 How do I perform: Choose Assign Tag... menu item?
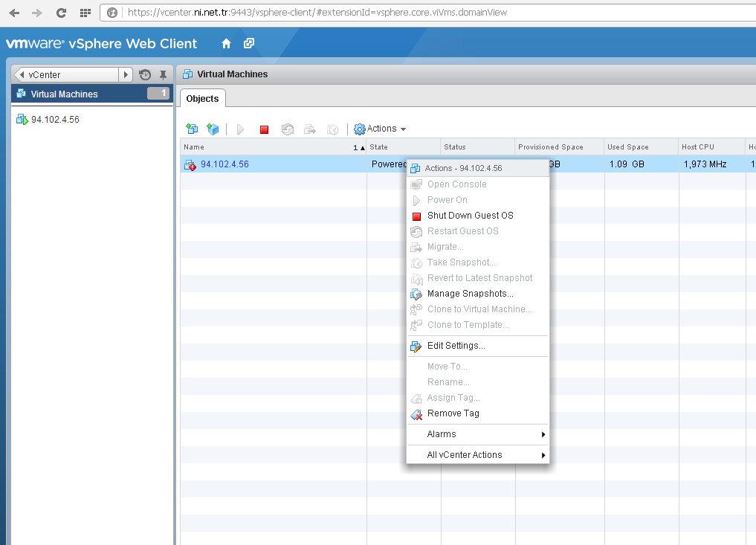(x=478, y=398)
